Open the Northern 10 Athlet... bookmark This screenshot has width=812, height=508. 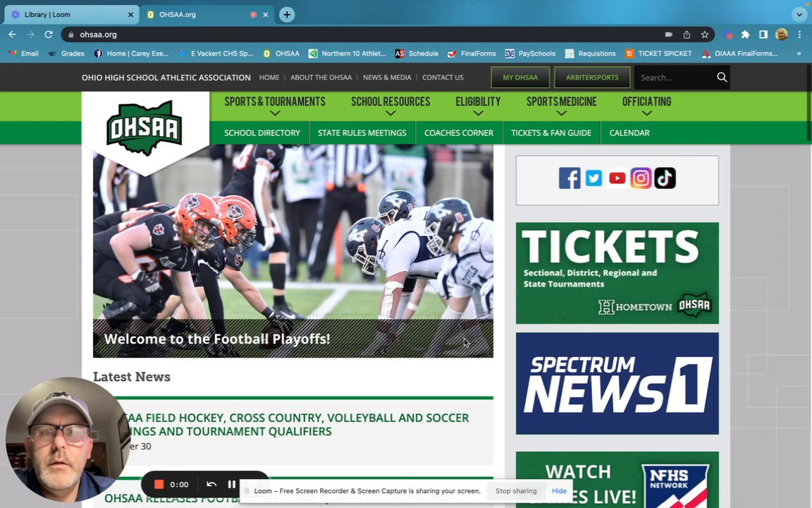point(347,54)
